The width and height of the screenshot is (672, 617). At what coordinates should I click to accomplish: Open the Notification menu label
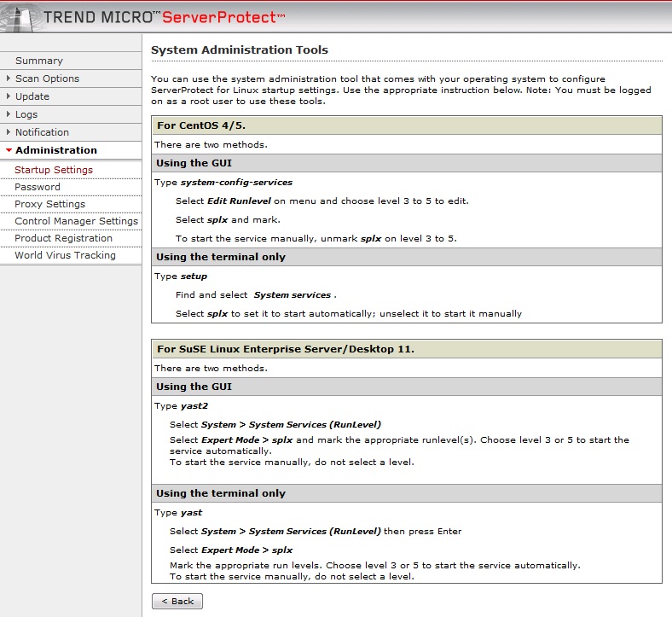coord(42,132)
